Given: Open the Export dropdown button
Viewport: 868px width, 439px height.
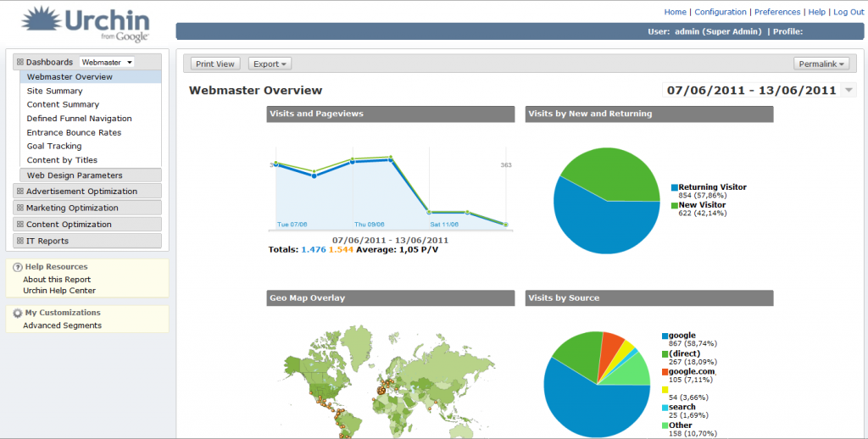Looking at the screenshot, I should pos(270,64).
